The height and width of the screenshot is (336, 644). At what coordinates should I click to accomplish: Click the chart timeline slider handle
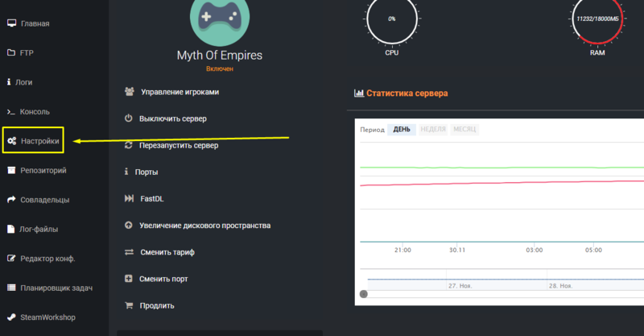click(364, 294)
